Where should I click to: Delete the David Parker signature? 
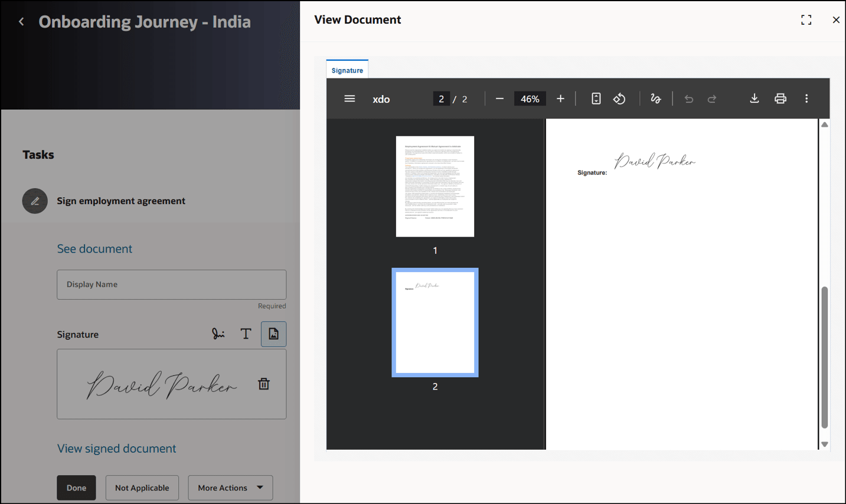[x=264, y=384]
